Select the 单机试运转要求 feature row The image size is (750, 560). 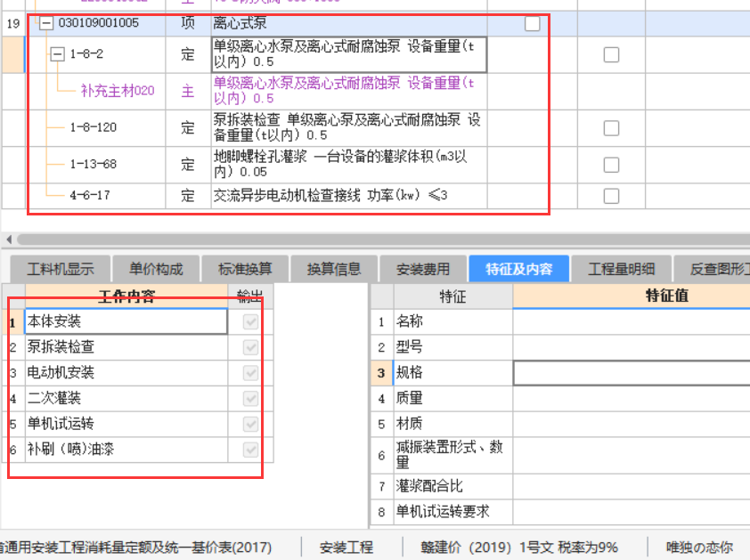tap(453, 512)
